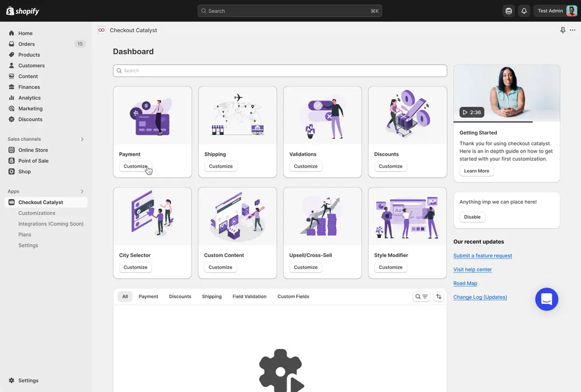Image resolution: width=581 pixels, height=392 pixels.
Task: Select the Discounts filter tab
Action: tap(180, 297)
